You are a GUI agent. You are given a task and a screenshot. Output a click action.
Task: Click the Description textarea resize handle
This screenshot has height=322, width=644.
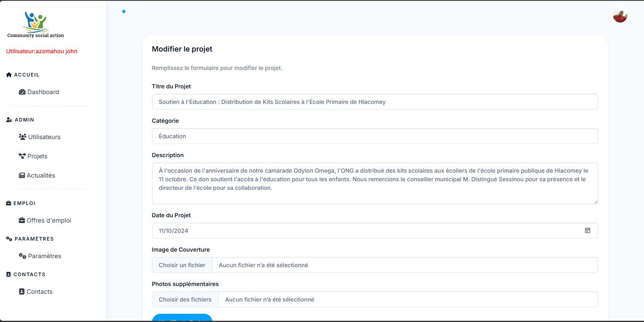click(595, 202)
